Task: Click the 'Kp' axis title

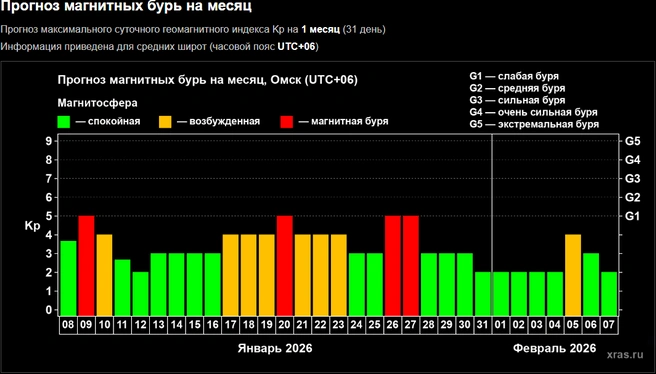Action: coord(33,226)
